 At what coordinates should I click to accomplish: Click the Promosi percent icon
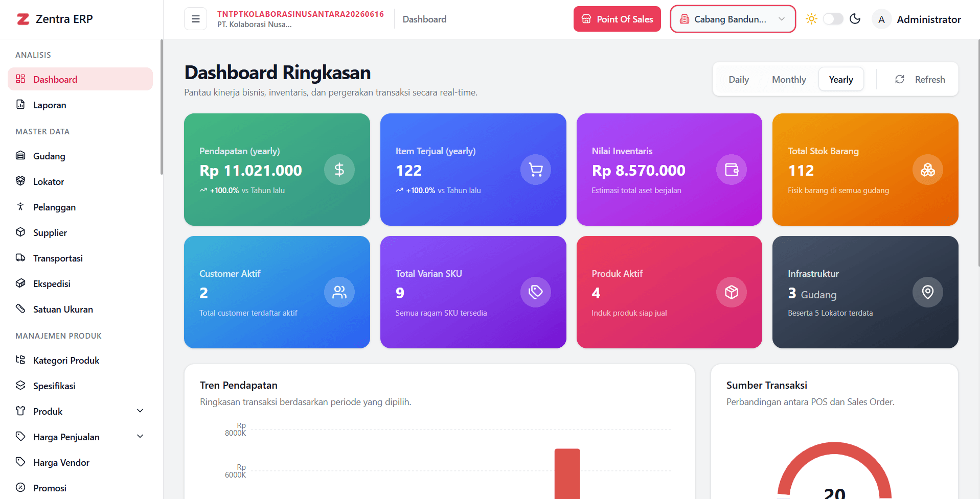coord(20,488)
